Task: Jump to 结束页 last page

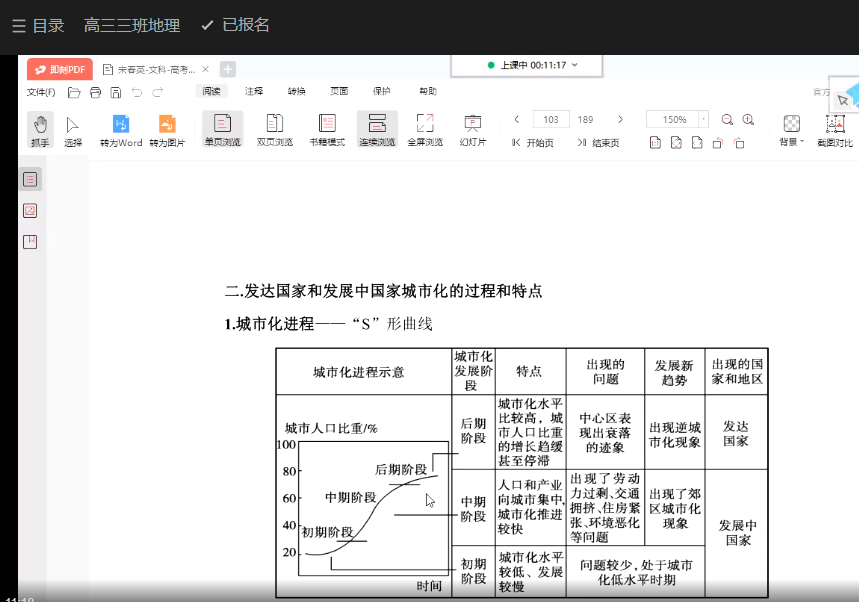Action: pyautogui.click(x=598, y=143)
